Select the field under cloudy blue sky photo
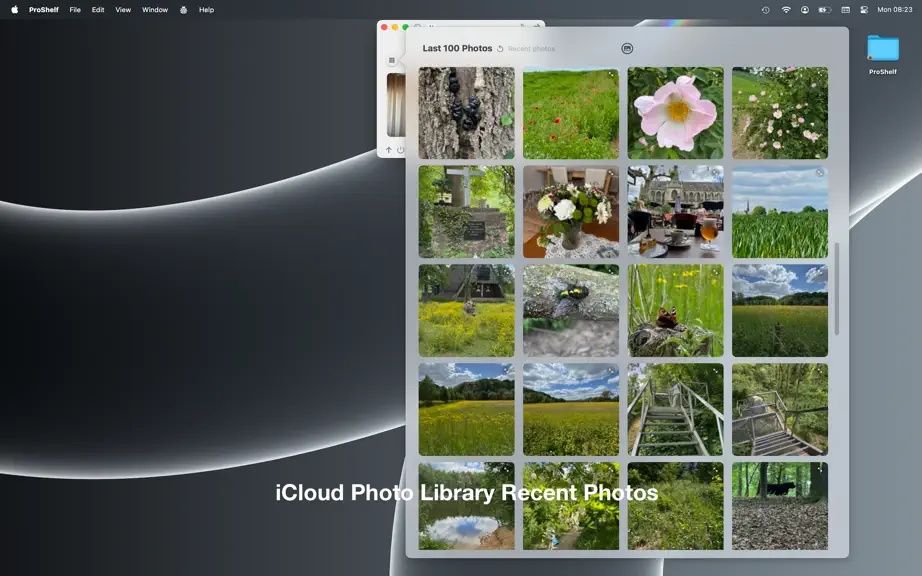 780,310
